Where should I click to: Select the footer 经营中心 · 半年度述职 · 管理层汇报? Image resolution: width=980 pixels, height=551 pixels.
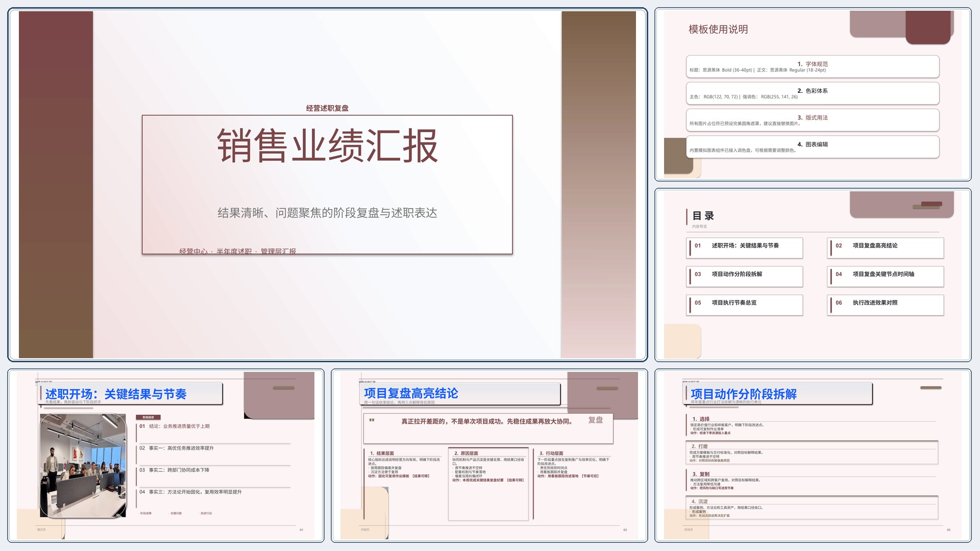(x=237, y=251)
